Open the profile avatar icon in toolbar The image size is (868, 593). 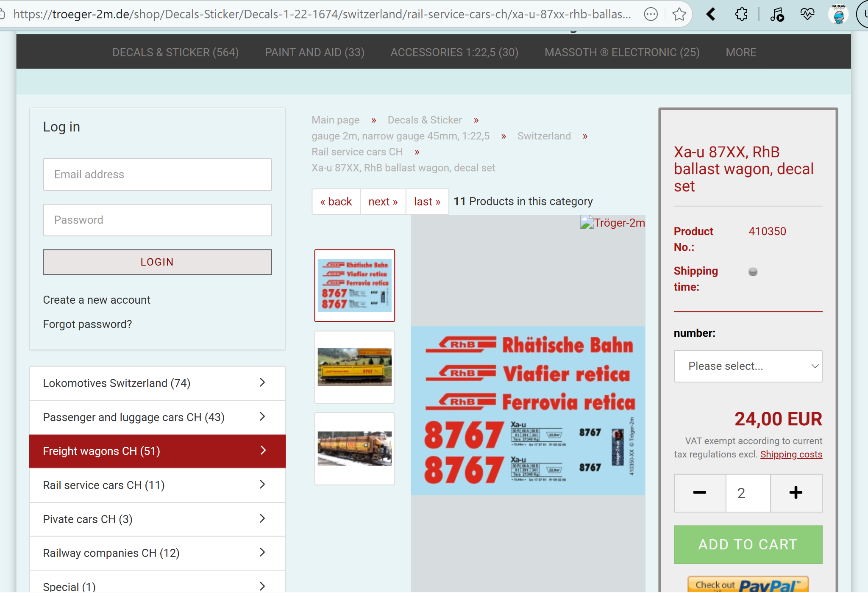point(838,14)
